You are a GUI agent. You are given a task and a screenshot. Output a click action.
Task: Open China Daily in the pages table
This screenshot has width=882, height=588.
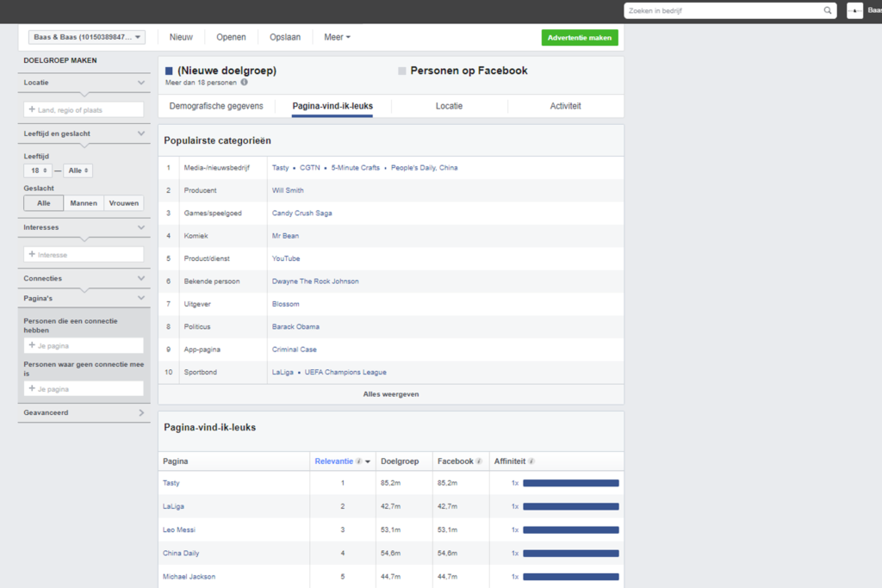(x=181, y=554)
